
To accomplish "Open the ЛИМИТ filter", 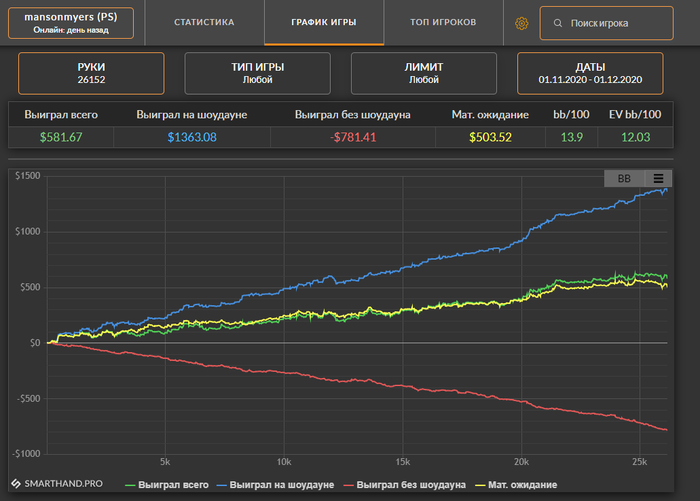I will click(x=424, y=73).
